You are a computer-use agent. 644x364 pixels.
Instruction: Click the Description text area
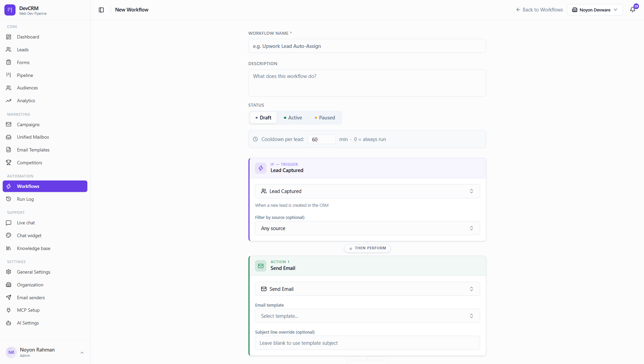367,83
